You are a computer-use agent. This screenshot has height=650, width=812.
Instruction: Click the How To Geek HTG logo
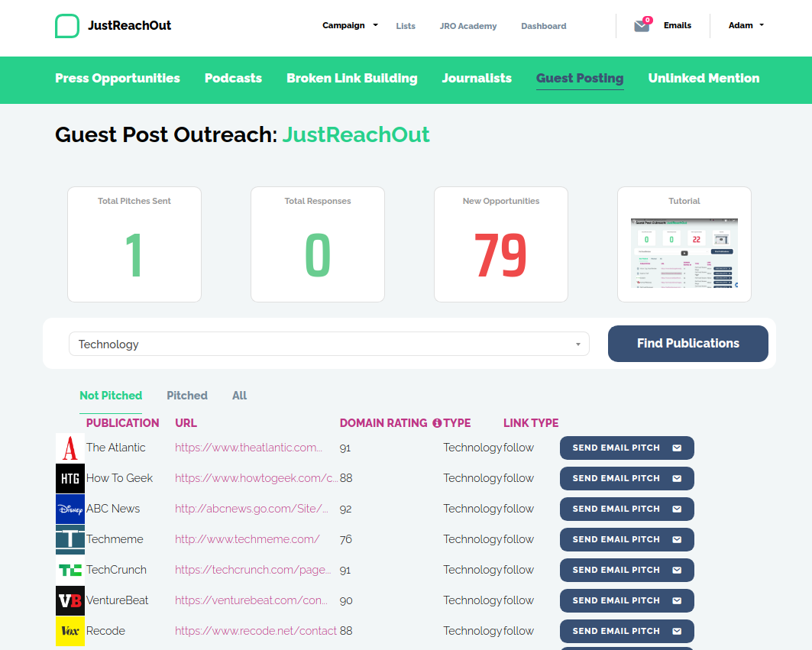coord(70,479)
